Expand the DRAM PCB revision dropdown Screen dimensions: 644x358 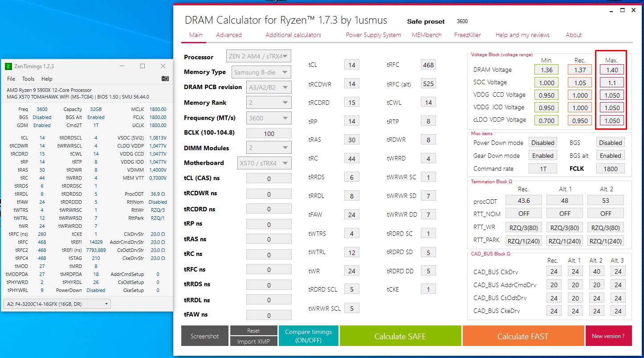pos(269,87)
